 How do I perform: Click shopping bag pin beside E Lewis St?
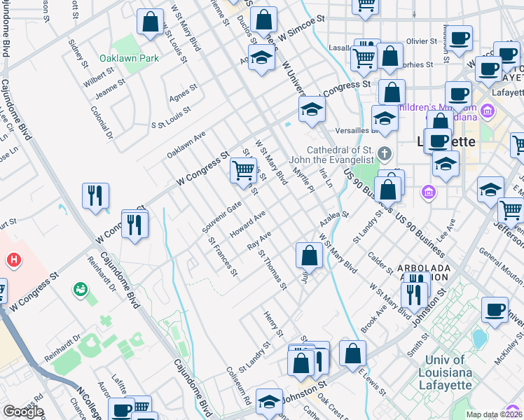click(352, 355)
